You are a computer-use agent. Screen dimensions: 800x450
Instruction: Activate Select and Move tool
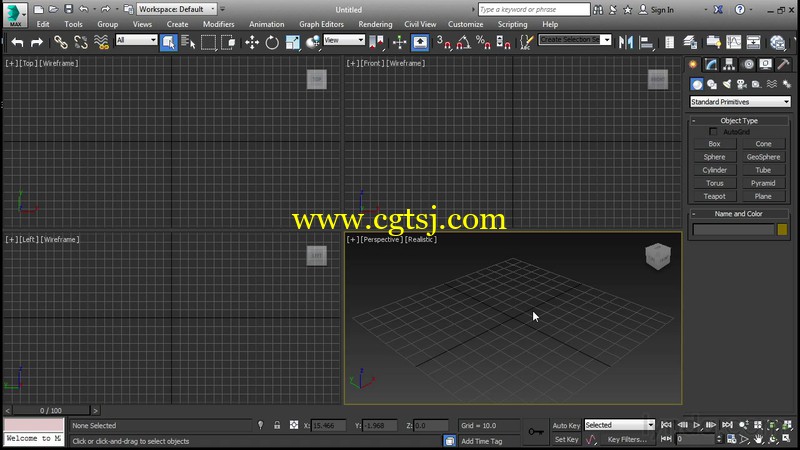(252, 42)
